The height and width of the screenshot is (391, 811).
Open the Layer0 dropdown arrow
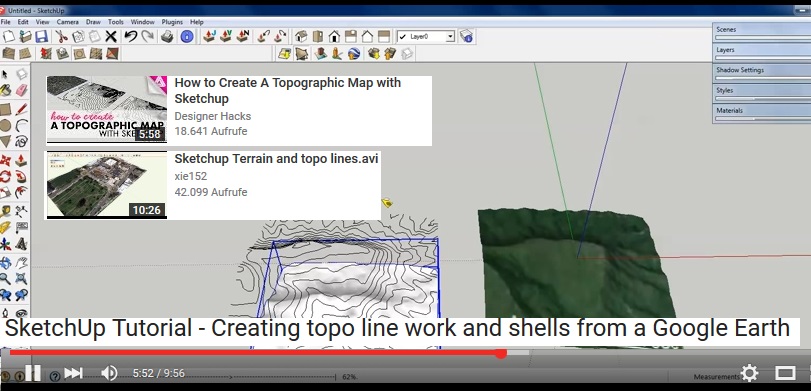(450, 37)
